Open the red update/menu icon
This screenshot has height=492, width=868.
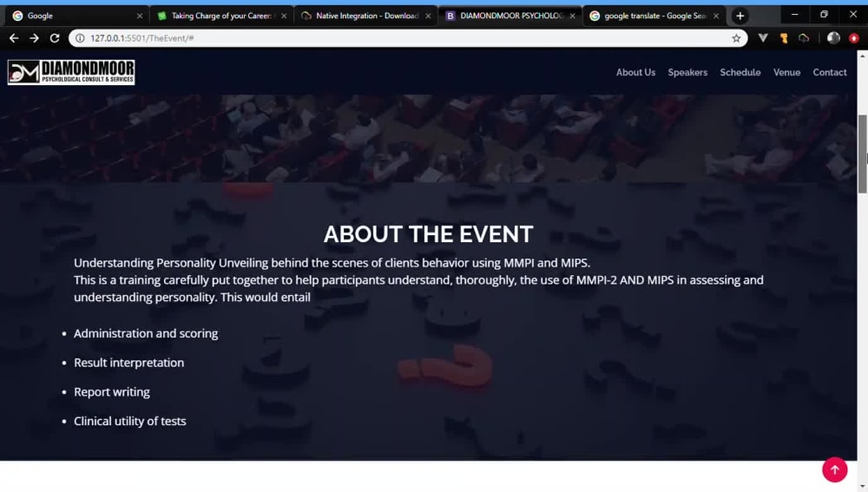[x=854, y=38]
